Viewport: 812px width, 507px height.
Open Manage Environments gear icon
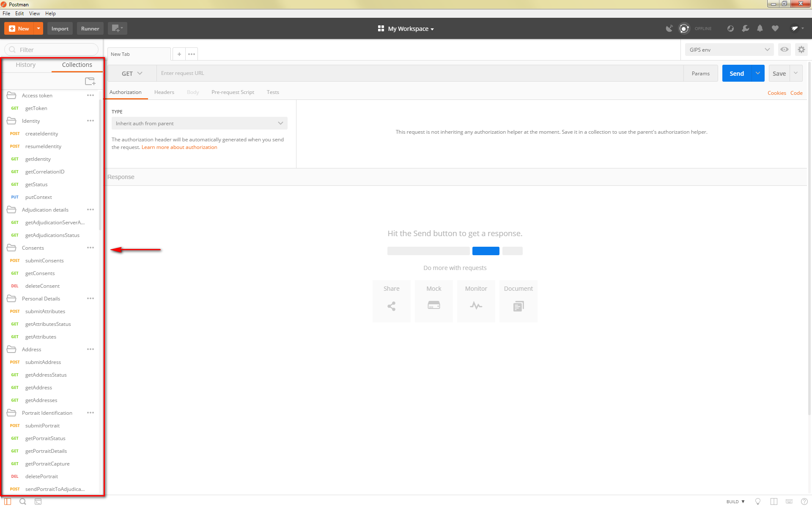click(x=801, y=50)
